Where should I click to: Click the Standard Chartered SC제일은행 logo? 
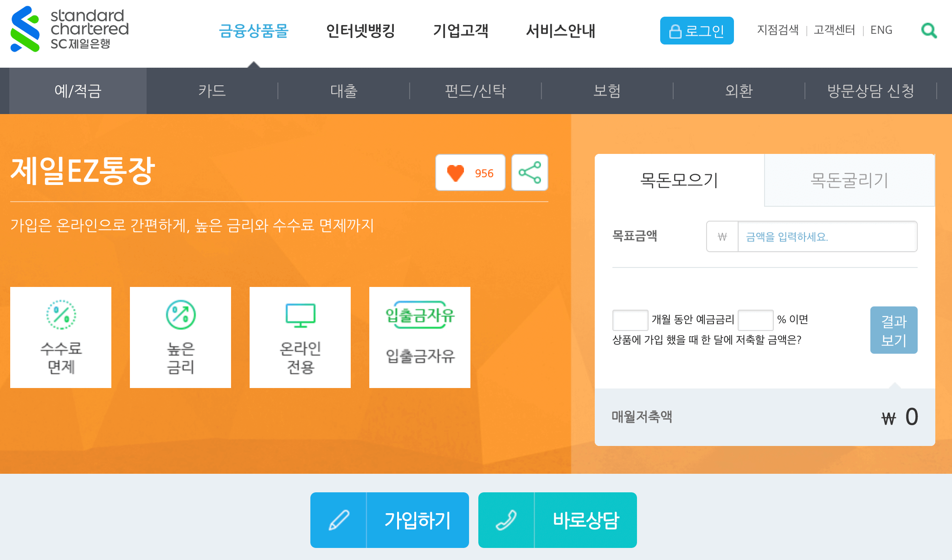pyautogui.click(x=70, y=29)
